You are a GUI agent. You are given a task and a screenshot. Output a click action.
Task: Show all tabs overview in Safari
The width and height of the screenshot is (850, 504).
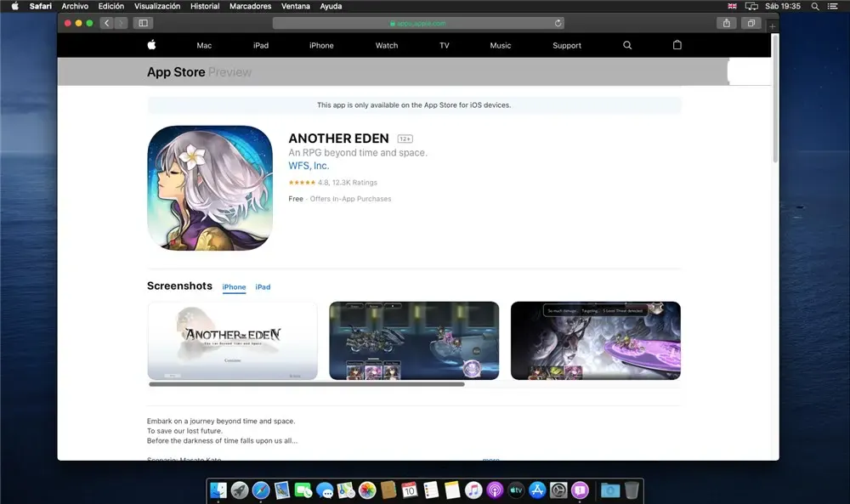751,23
